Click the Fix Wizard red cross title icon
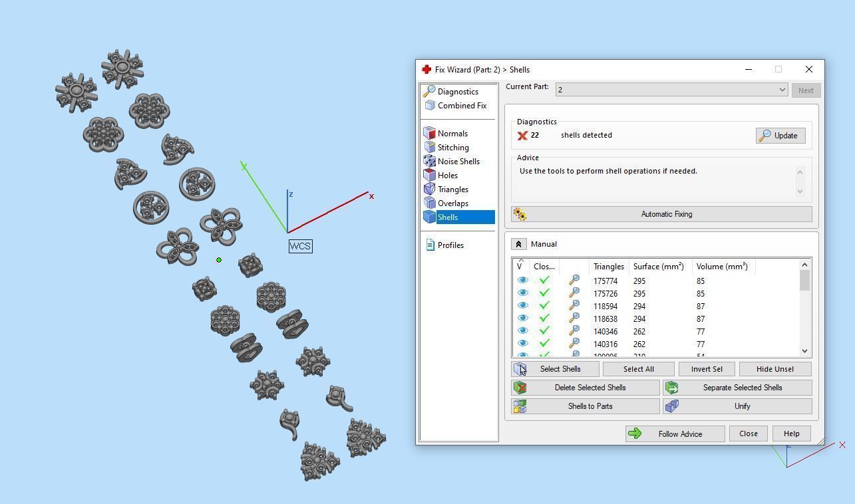The image size is (855, 504). (427, 69)
